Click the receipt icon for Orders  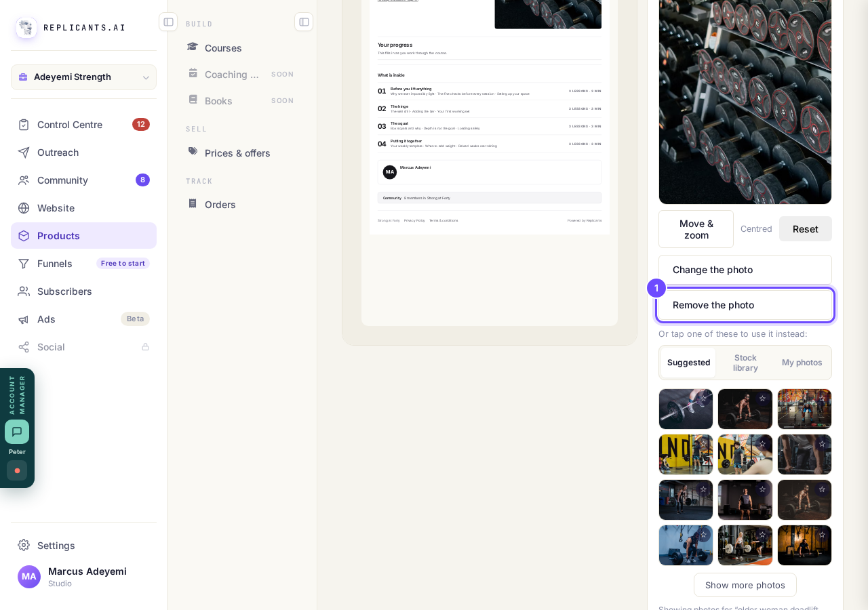pyautogui.click(x=193, y=203)
